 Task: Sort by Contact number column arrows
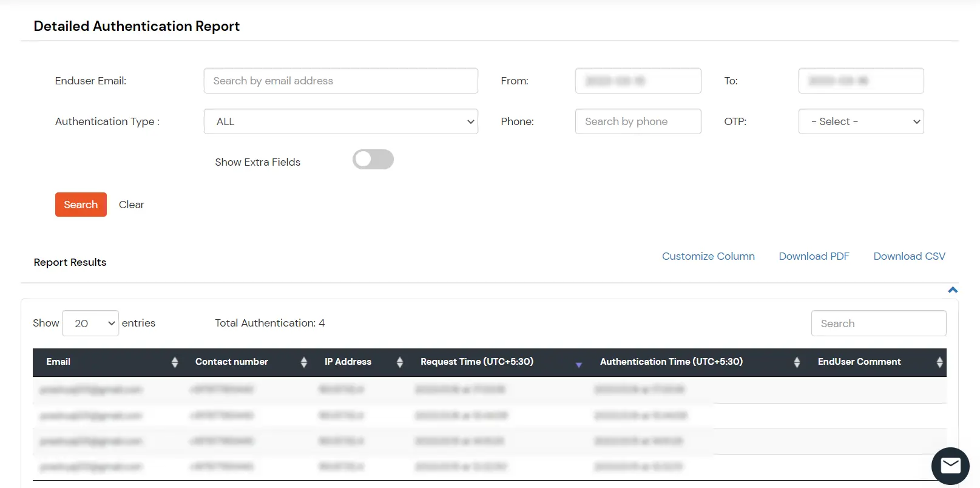[304, 362]
